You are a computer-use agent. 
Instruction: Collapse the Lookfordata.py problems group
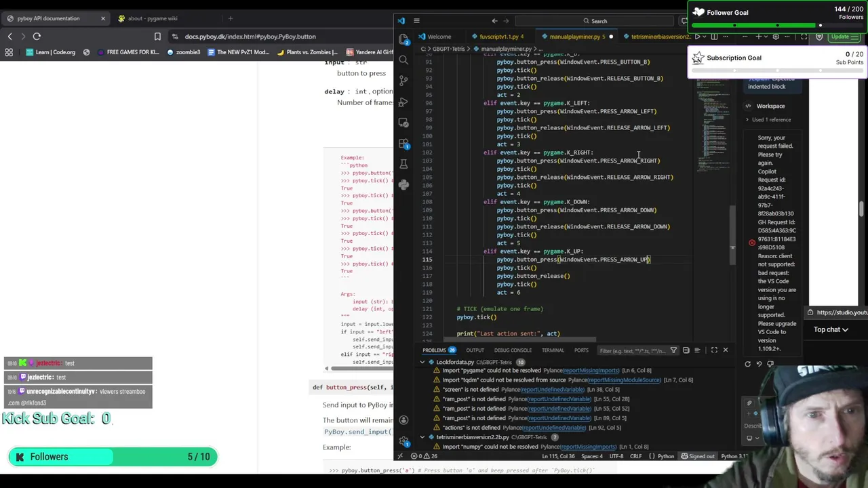tap(422, 362)
